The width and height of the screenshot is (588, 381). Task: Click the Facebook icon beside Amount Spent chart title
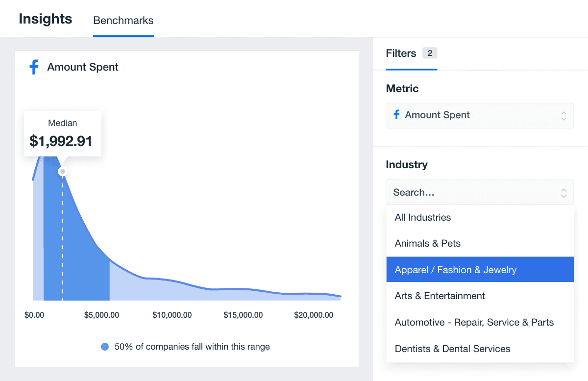(x=34, y=67)
